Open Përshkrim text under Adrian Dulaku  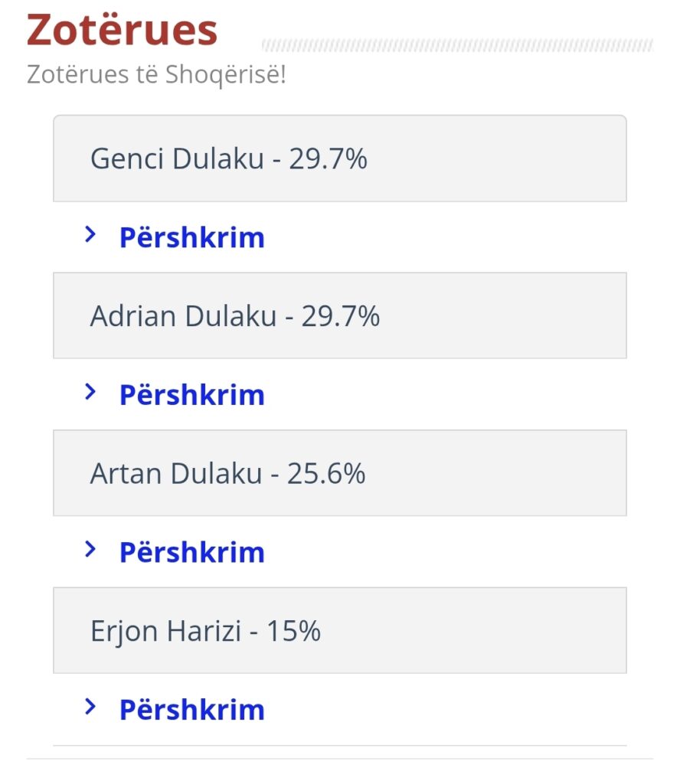coord(192,395)
